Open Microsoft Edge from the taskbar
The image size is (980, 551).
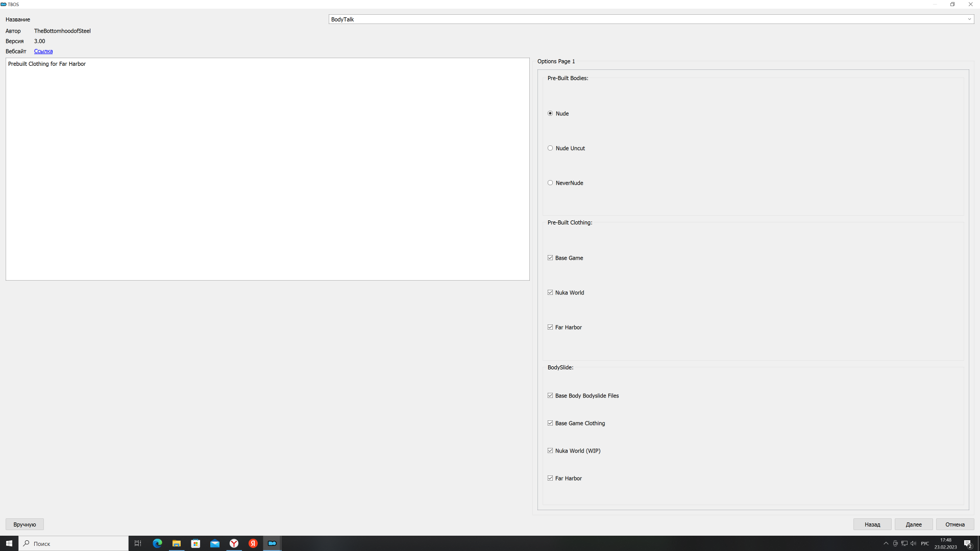click(157, 543)
